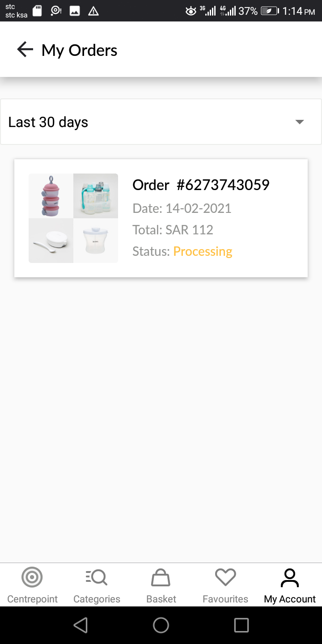Open the Categories search icon
The width and height of the screenshot is (322, 644).
97,577
